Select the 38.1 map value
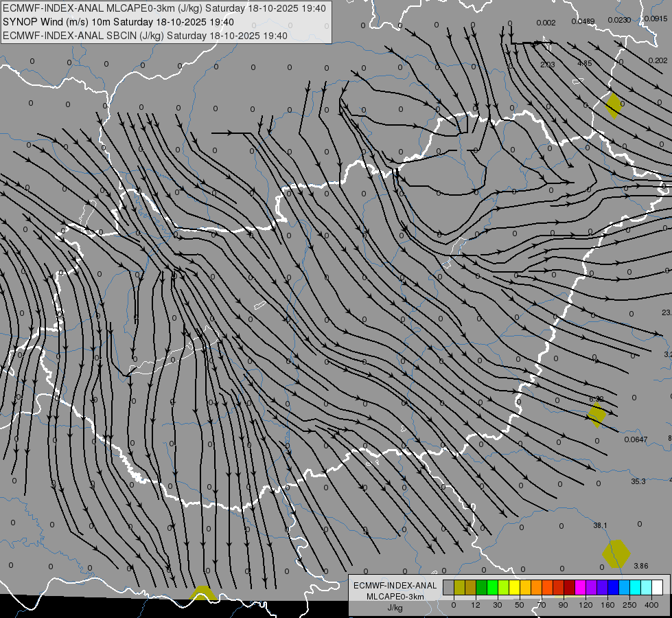The width and height of the screenshot is (672, 618). [x=600, y=525]
